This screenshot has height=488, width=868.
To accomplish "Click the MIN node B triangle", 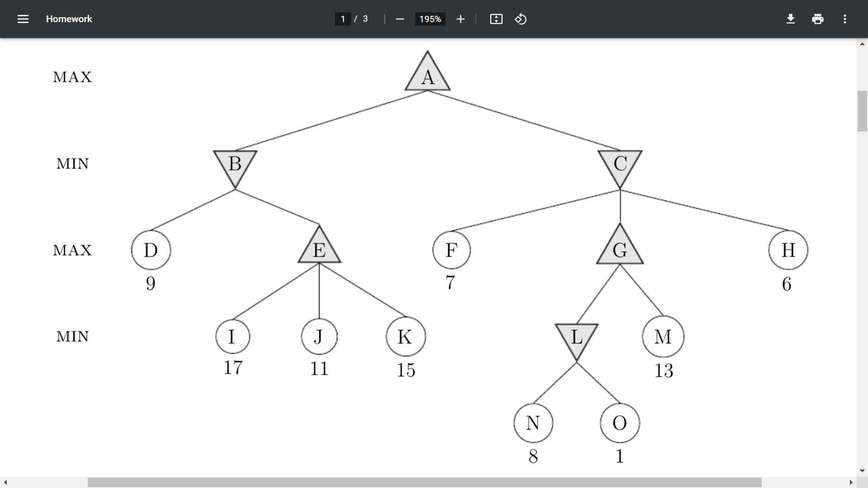I will click(235, 165).
